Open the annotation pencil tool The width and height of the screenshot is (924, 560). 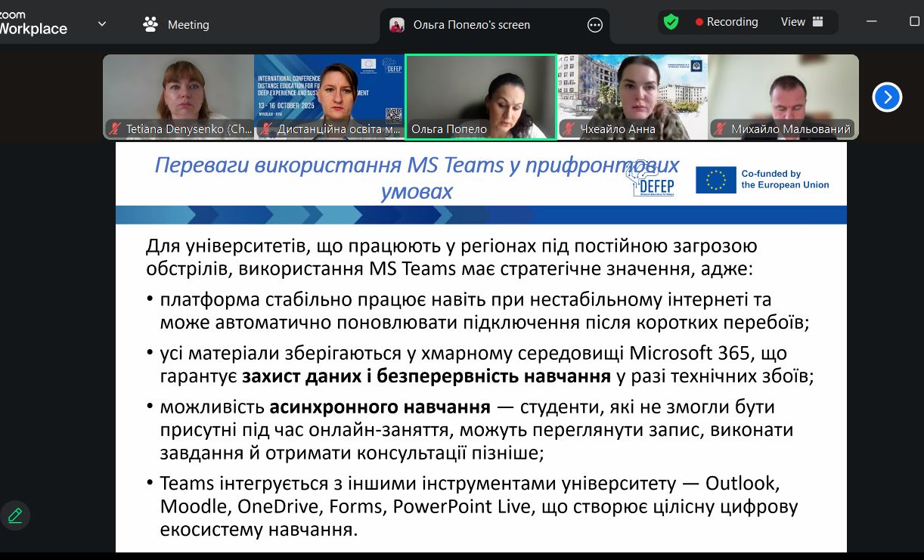pyautogui.click(x=15, y=515)
